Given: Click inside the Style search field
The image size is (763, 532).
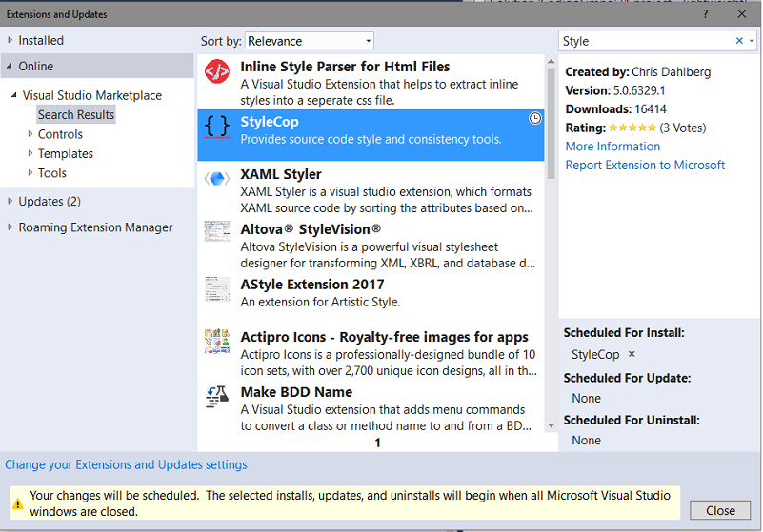Looking at the screenshot, I should 646,41.
